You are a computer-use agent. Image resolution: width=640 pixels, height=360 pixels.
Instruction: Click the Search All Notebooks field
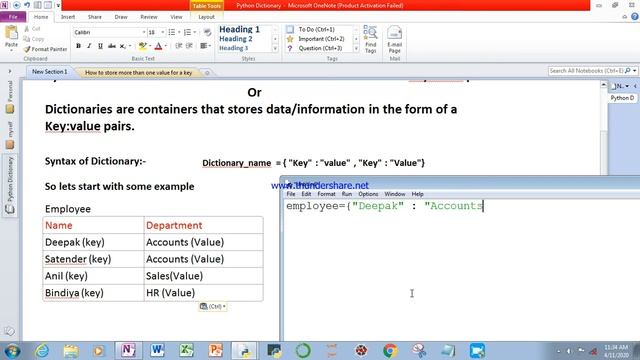[587, 71]
